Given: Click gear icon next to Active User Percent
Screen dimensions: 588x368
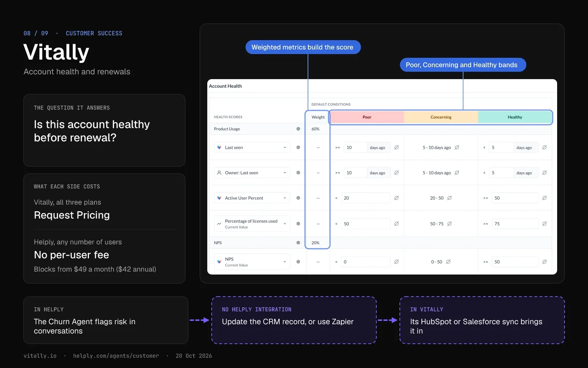Looking at the screenshot, I should [298, 198].
